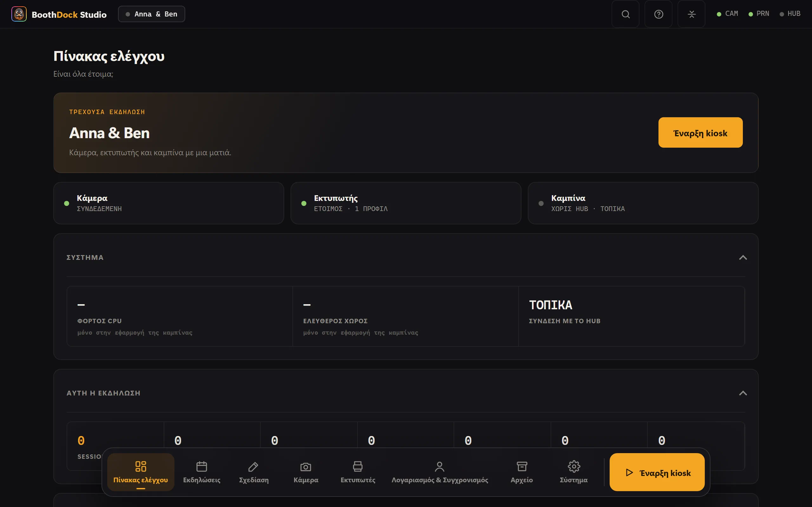Collapse the ΑΥΤΗ Η ΕΚΔΗΛΩΣΗ section chevron
Screen dimensions: 812x507
pos(743,393)
